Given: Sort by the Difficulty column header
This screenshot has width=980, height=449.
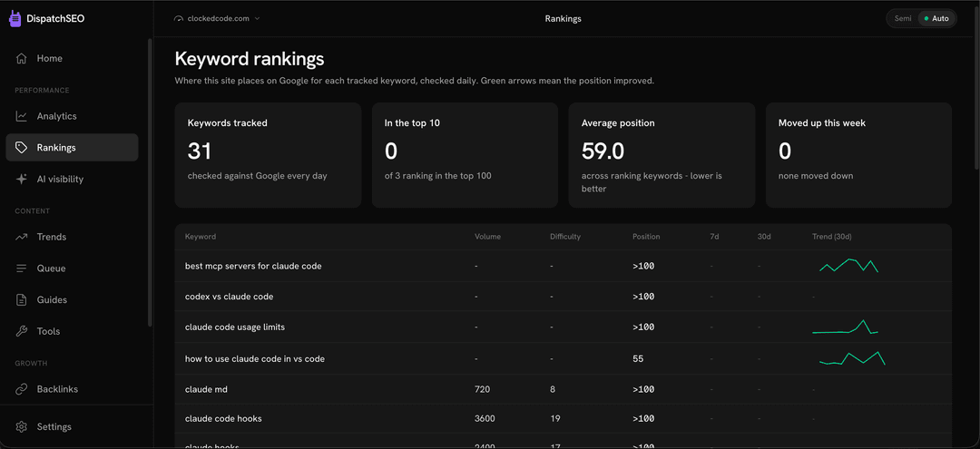Looking at the screenshot, I should [565, 238].
